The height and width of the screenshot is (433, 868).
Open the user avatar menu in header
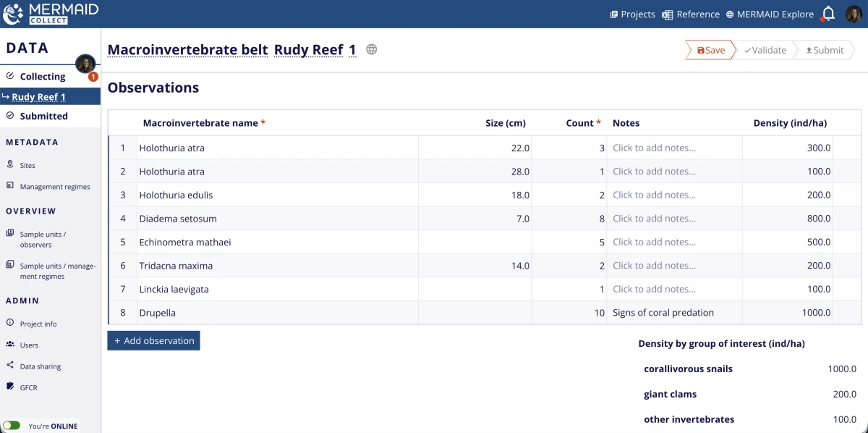point(854,14)
